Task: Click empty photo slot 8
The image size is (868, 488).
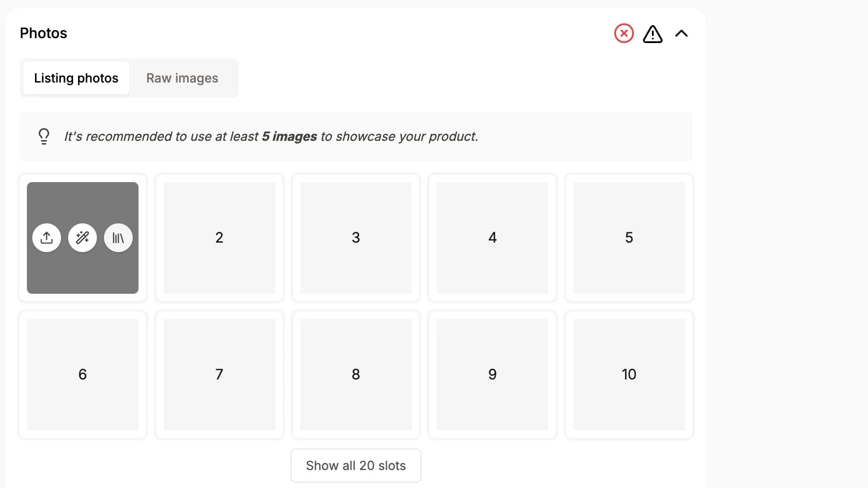Action: click(x=356, y=375)
